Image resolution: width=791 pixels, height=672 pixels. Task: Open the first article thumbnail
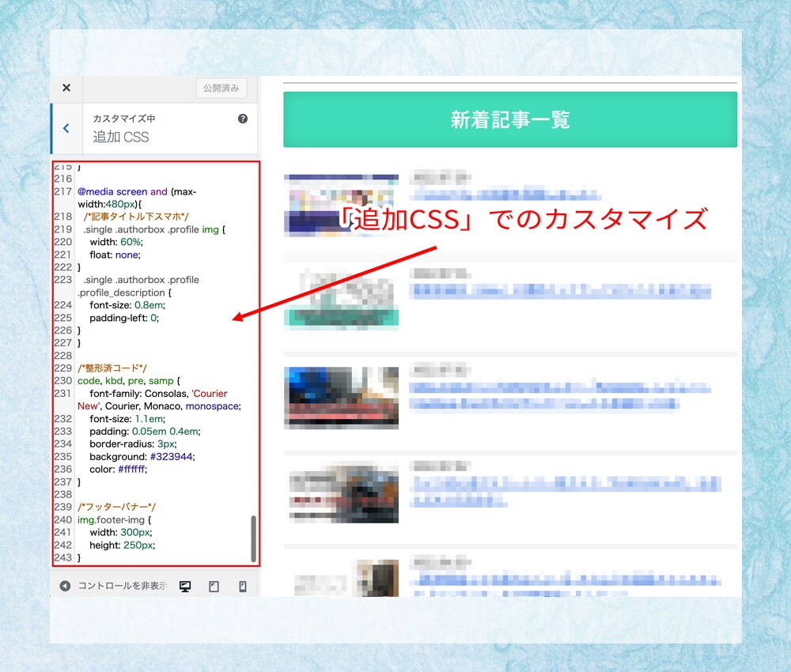[342, 206]
